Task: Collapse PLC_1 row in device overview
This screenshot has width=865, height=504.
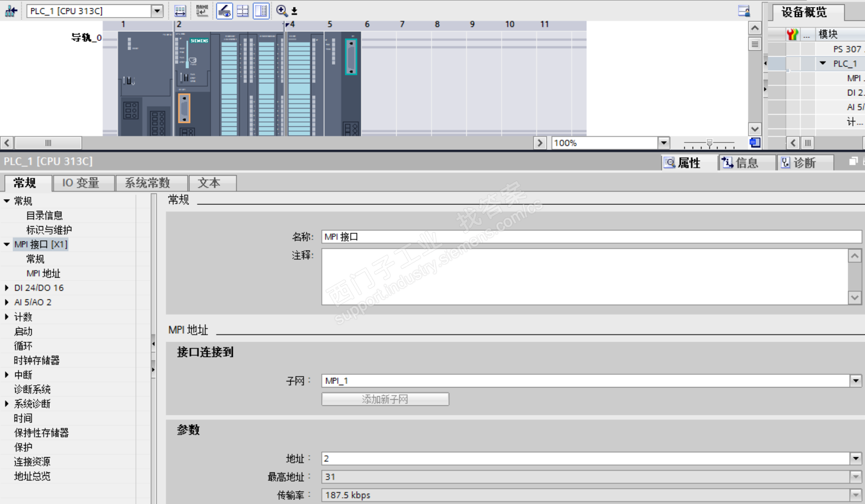Action: (x=823, y=63)
